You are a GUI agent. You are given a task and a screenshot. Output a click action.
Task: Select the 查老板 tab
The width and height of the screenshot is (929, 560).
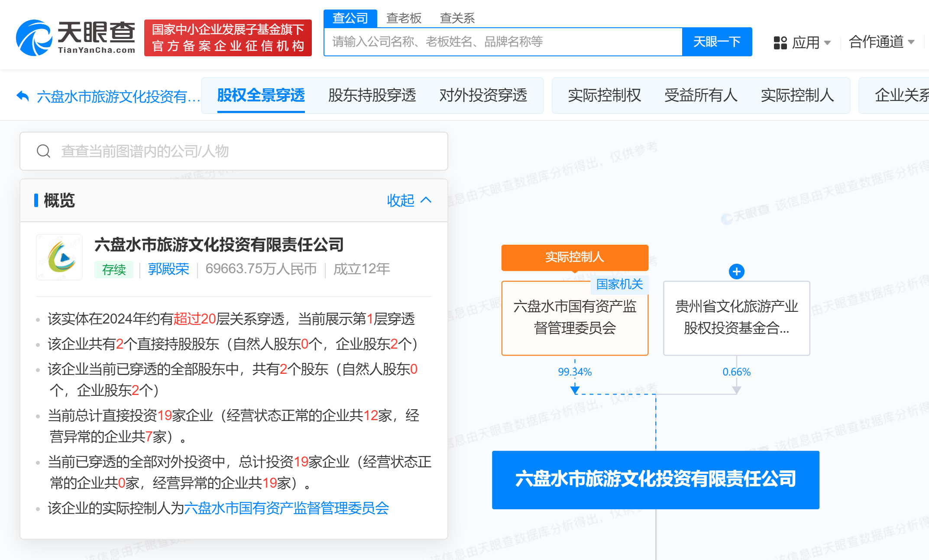point(404,18)
